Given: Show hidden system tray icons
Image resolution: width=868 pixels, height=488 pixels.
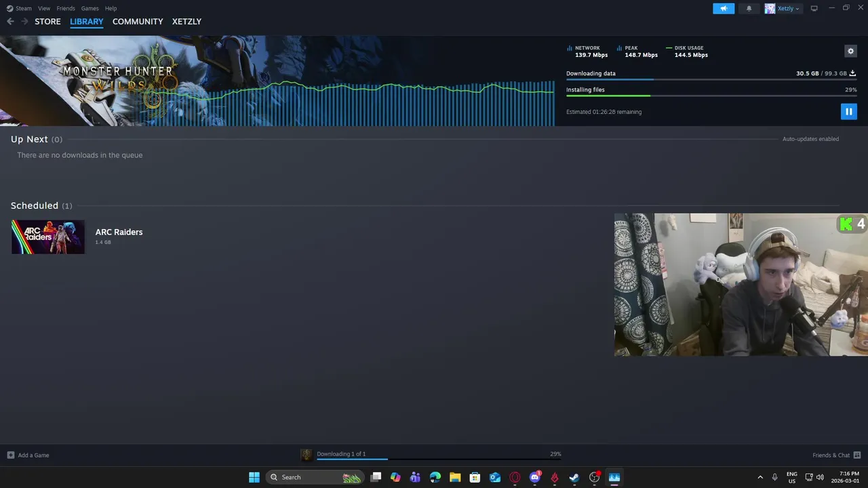Looking at the screenshot, I should click(x=760, y=477).
